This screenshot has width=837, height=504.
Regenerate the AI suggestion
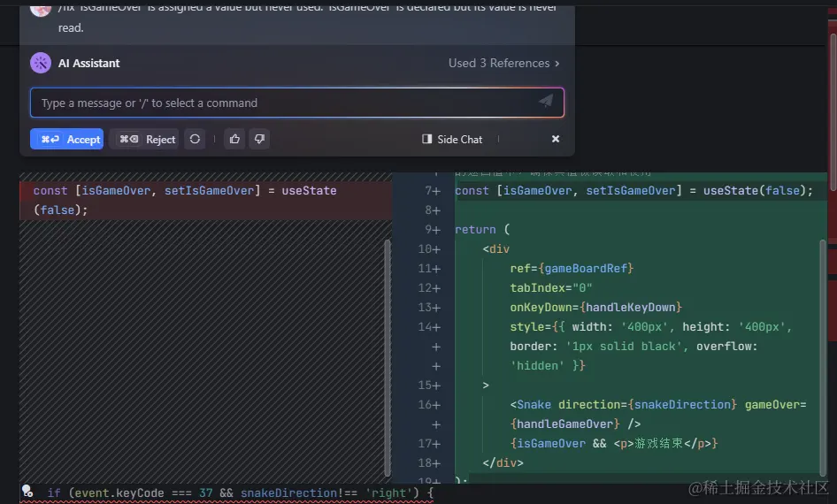(x=195, y=139)
